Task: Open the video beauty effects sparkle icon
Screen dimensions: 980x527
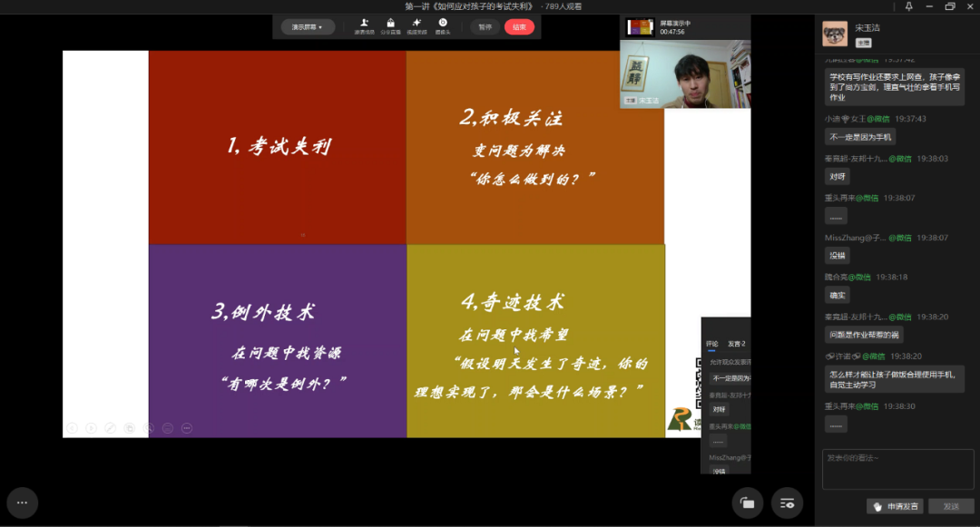Action: [x=416, y=25]
